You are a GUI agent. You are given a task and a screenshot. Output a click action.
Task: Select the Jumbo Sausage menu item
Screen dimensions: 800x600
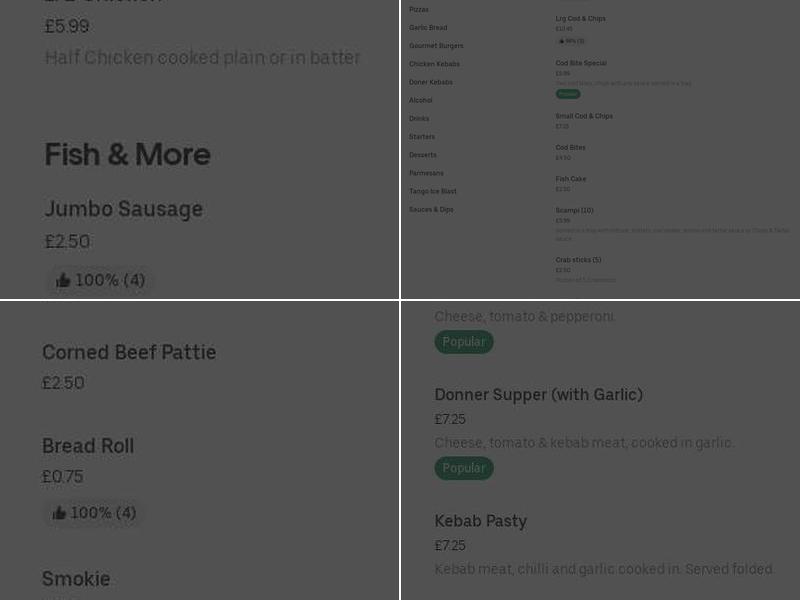123,209
